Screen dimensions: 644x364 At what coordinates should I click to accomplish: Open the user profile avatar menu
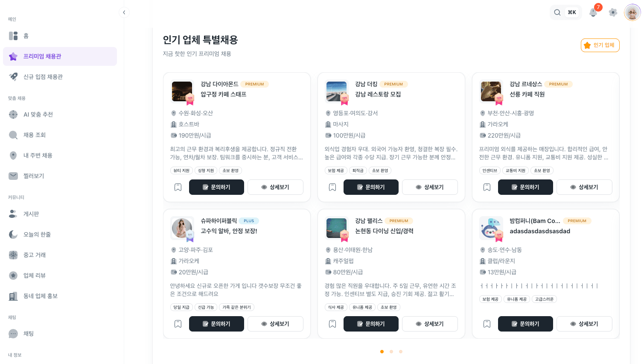[x=632, y=12]
